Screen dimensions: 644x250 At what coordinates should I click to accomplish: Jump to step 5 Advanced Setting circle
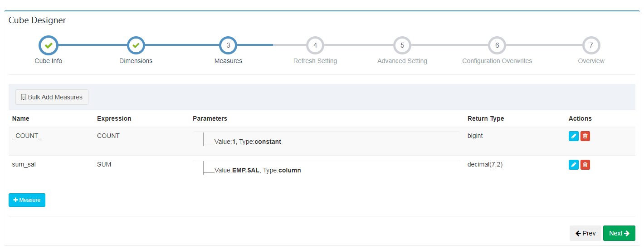click(402, 45)
